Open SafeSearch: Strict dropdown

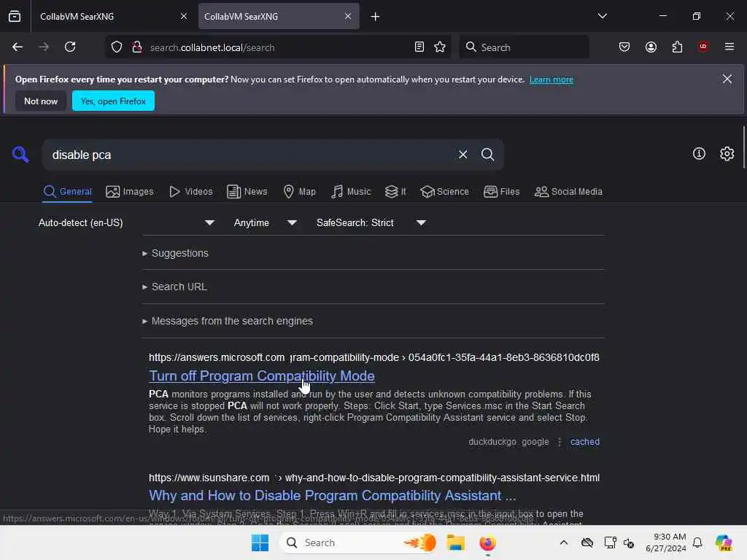point(371,223)
